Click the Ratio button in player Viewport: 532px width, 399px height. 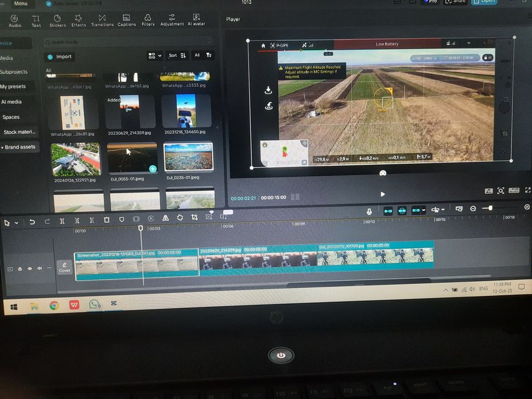click(x=514, y=190)
